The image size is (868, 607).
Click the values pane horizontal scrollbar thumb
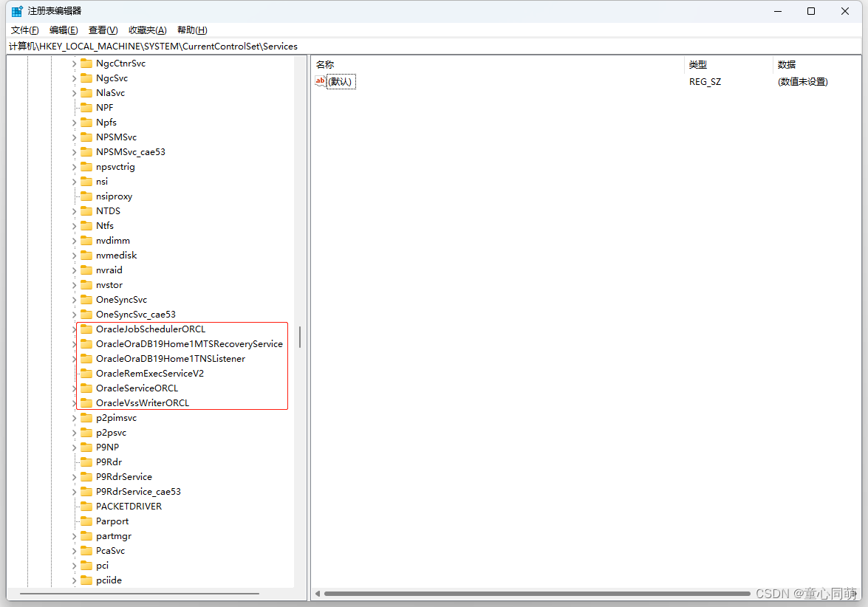point(537,594)
